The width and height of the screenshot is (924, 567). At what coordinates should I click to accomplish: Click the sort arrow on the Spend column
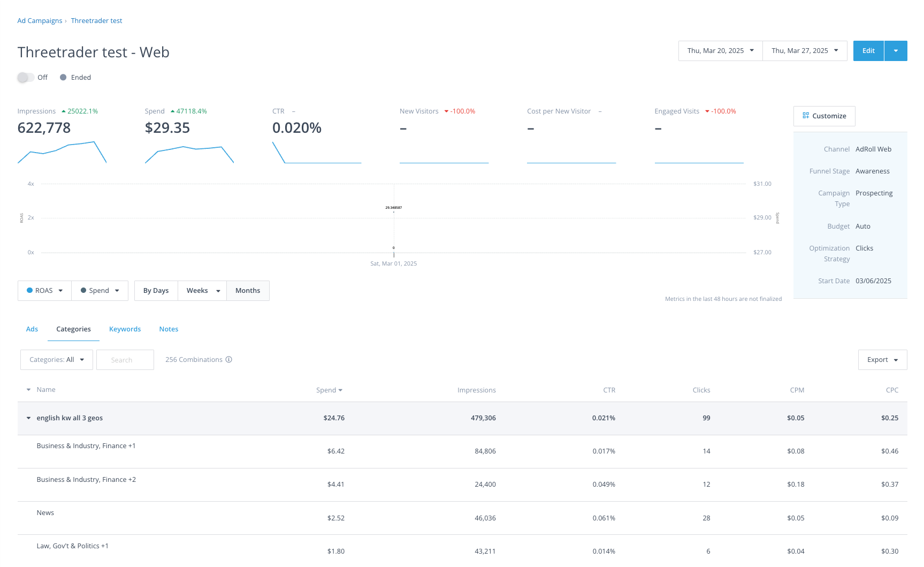pos(341,390)
